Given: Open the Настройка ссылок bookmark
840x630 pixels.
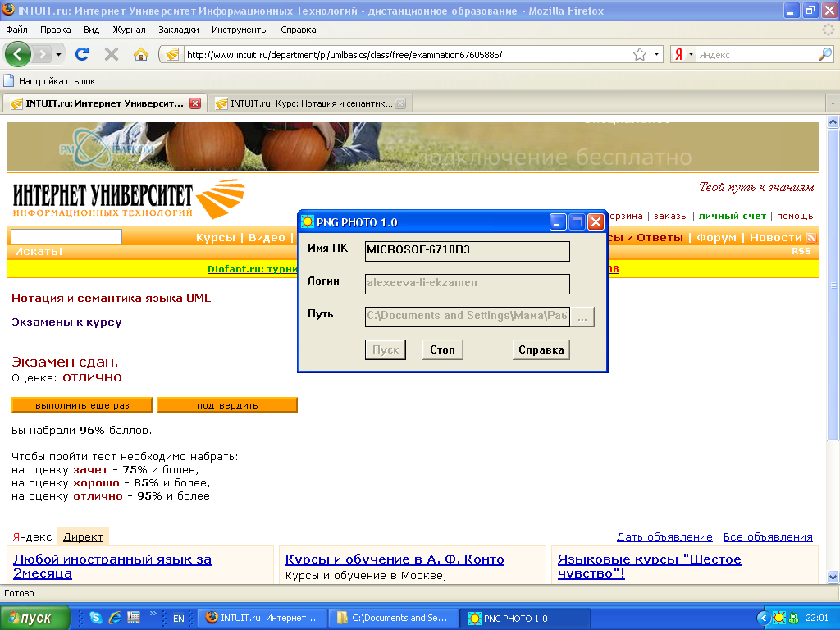Looking at the screenshot, I should pos(49,81).
